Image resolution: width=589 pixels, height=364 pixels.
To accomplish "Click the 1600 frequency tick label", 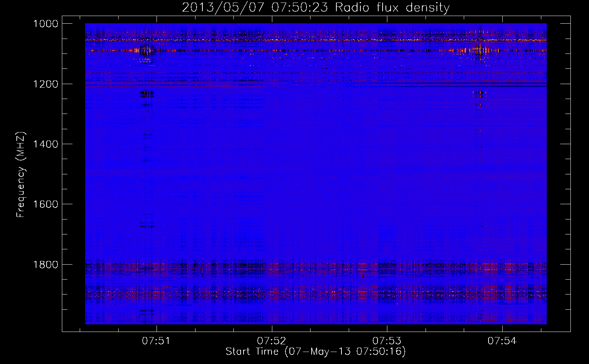I will [x=46, y=204].
